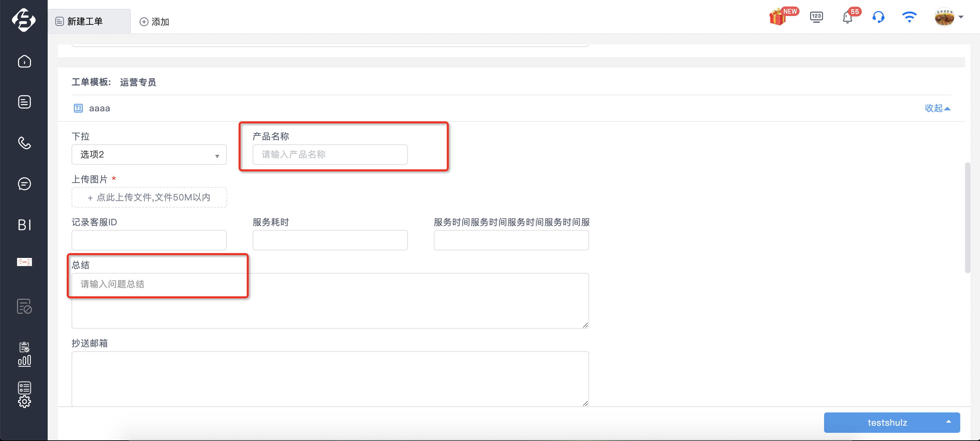This screenshot has width=980, height=441.
Task: Open the 下拉 dropdown showing 选项2
Action: coord(149,155)
